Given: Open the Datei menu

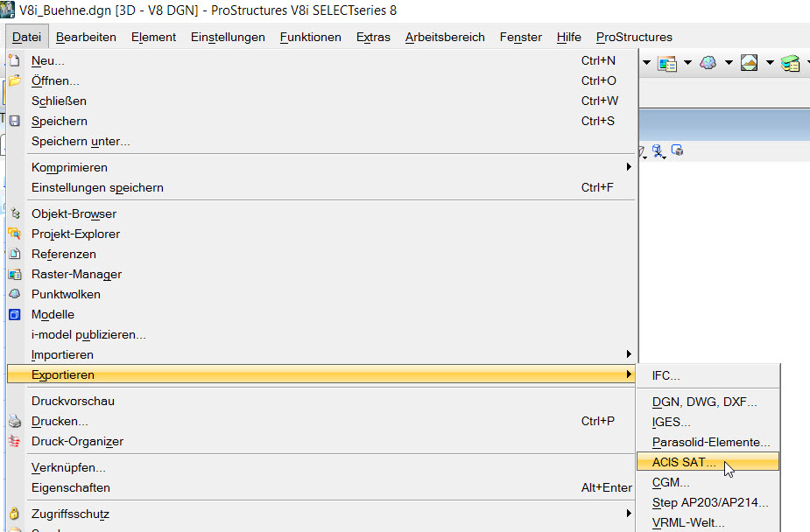Looking at the screenshot, I should [27, 37].
